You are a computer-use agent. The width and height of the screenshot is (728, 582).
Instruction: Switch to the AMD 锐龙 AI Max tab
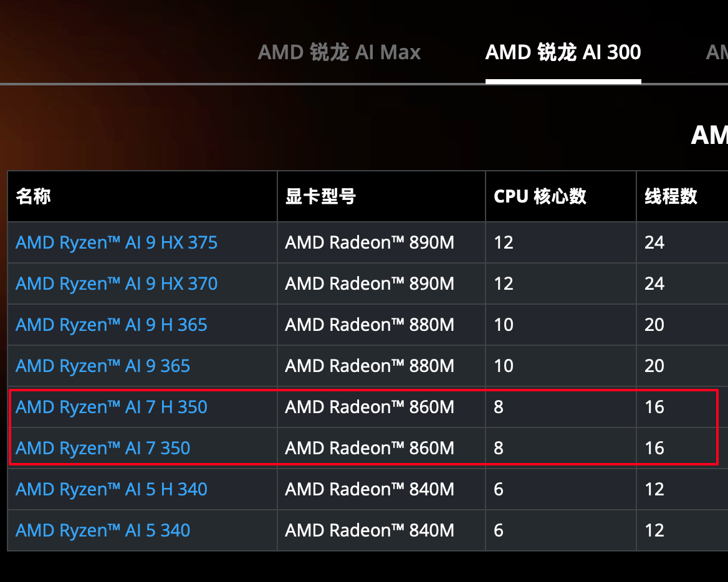(339, 52)
